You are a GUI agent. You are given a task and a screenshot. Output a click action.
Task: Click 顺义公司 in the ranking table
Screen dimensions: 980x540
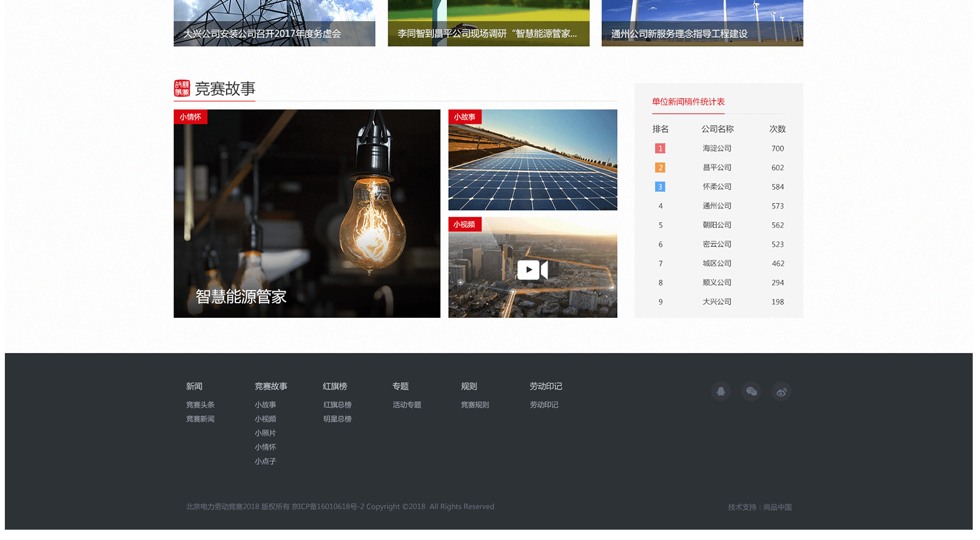tap(717, 283)
